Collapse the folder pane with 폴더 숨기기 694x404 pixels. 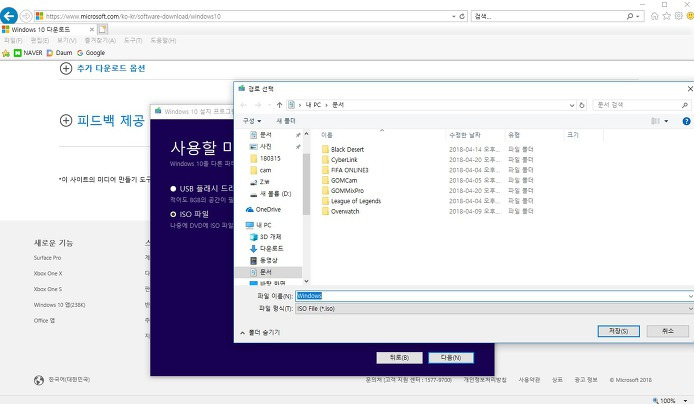click(x=260, y=332)
